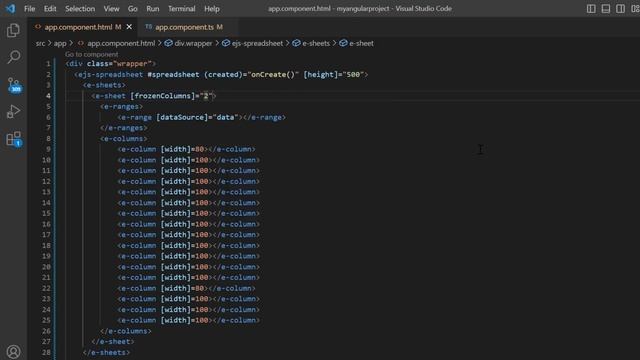Place cursor in frozenColumns value "2"

(206, 96)
